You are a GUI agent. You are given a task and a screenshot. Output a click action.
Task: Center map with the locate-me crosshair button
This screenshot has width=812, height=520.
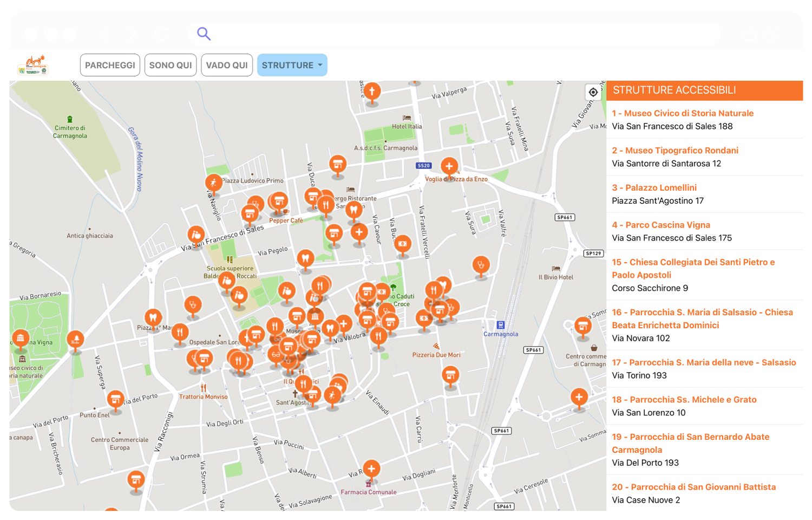click(593, 92)
